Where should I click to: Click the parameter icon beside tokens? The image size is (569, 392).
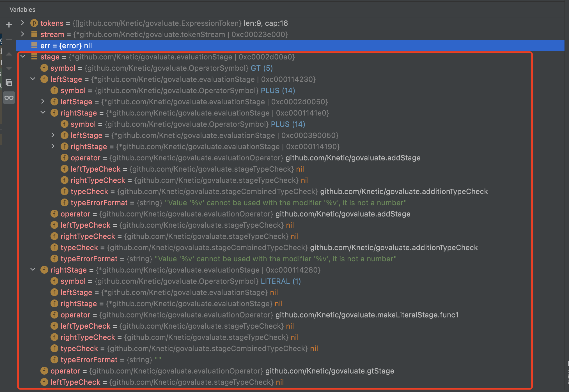pyautogui.click(x=34, y=23)
